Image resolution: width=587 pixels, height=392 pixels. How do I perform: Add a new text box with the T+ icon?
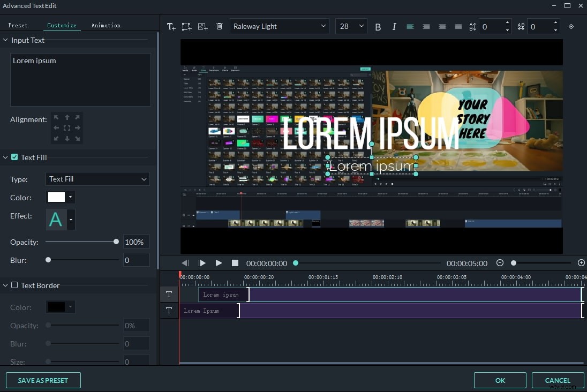[x=171, y=26]
